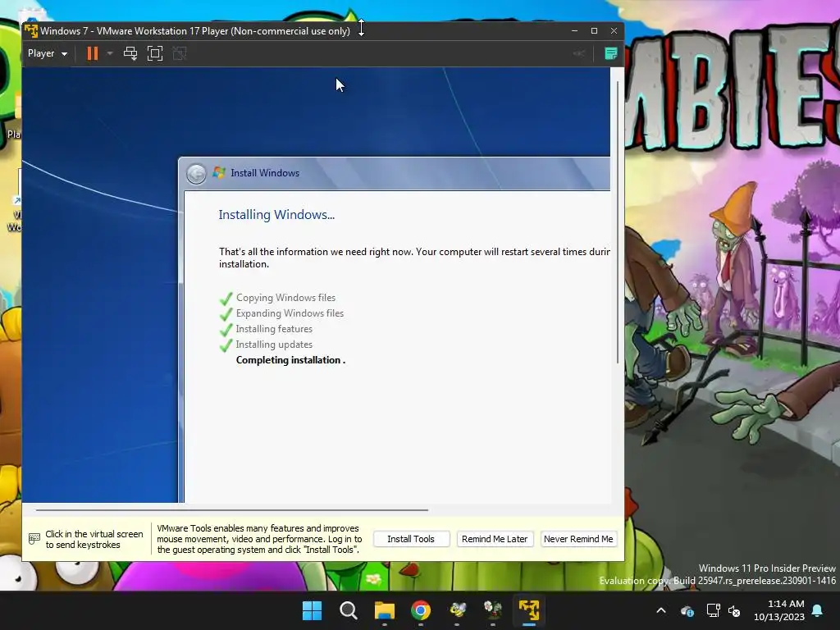Viewport: 840px width, 630px height.
Task: Open File Explorer from the taskbar
Action: tap(385, 610)
